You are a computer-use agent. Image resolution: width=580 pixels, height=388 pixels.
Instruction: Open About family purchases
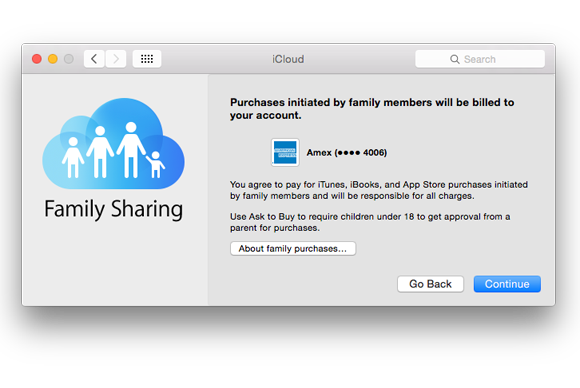tap(293, 249)
